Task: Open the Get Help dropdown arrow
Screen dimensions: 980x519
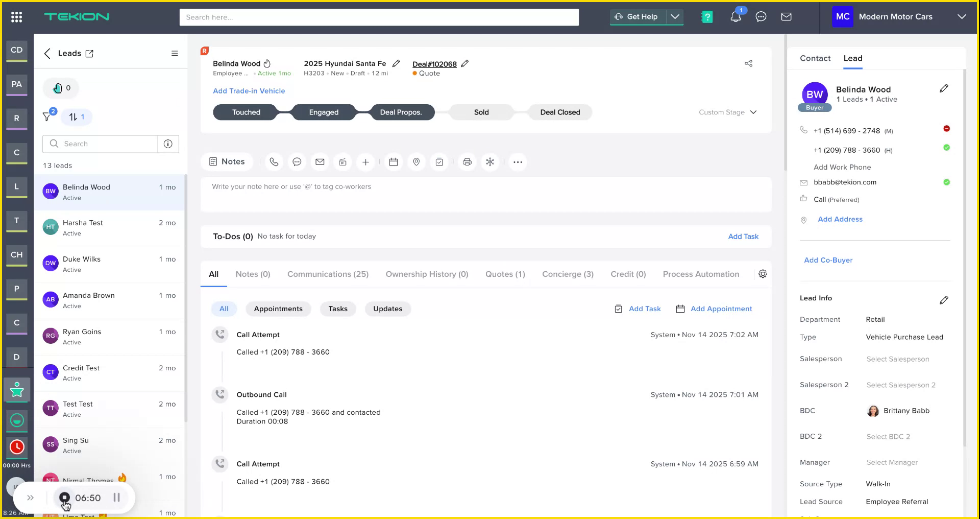Action: coord(676,16)
